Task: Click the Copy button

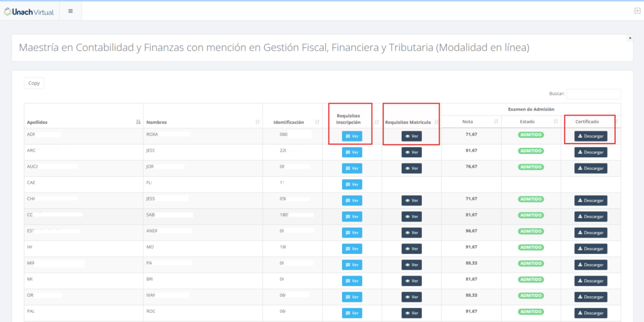Action: (34, 83)
